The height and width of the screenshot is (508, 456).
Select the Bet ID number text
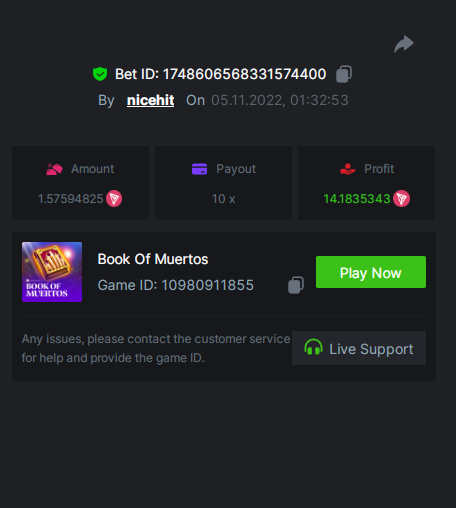click(244, 74)
